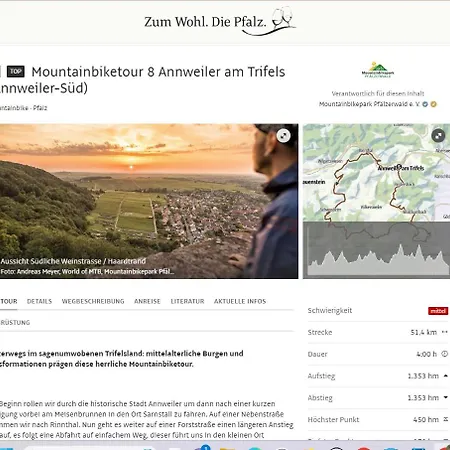Click the Annweiler am Trifels label on map
The width and height of the screenshot is (450, 450).
401,168
